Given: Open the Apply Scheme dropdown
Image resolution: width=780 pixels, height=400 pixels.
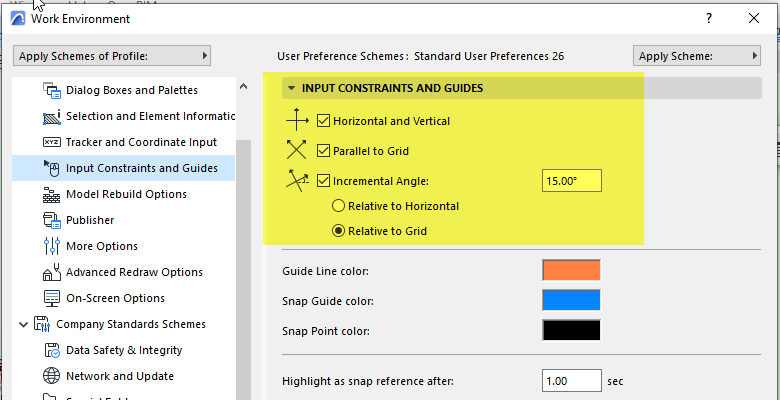Looking at the screenshot, I should 691,56.
